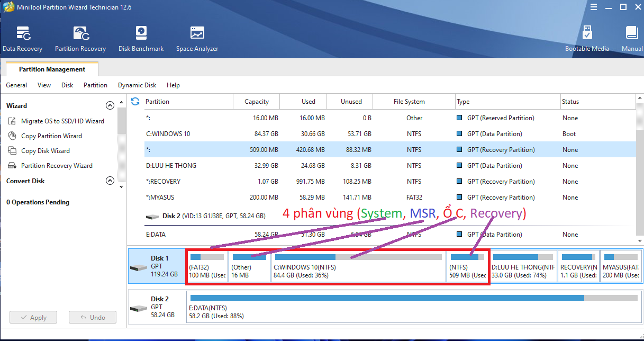Select the *:RECOVERY partition row

pyautogui.click(x=389, y=182)
